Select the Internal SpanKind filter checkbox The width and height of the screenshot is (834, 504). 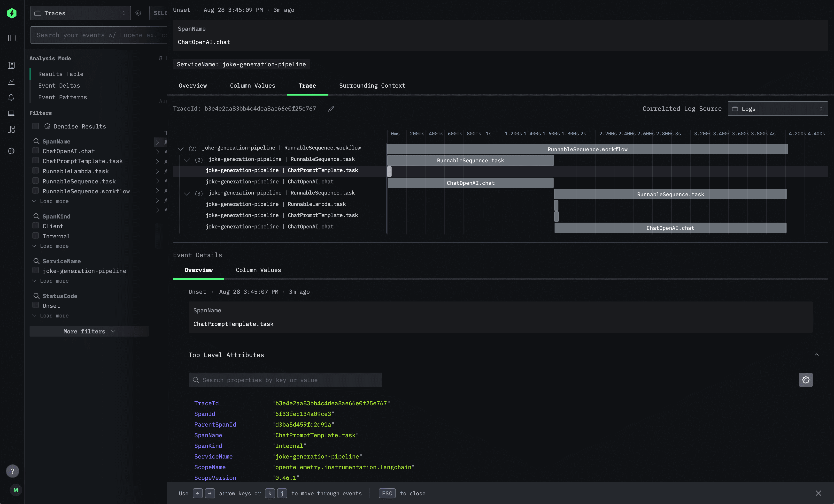coord(36,235)
